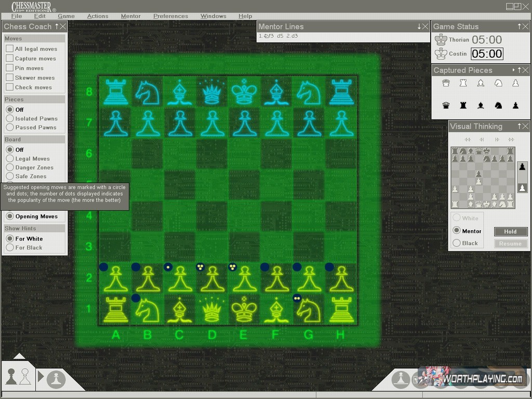Click the white queen on D1
The height and width of the screenshot is (399, 532).
coord(212,310)
